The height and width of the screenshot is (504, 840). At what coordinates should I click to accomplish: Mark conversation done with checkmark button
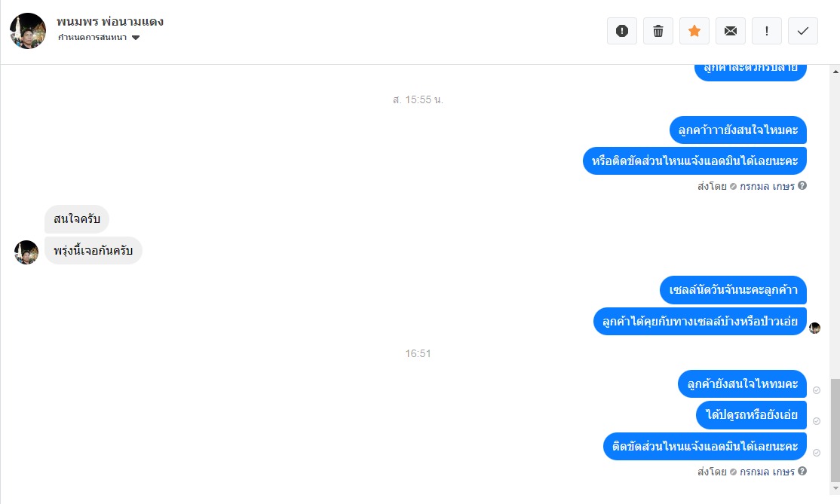[802, 31]
